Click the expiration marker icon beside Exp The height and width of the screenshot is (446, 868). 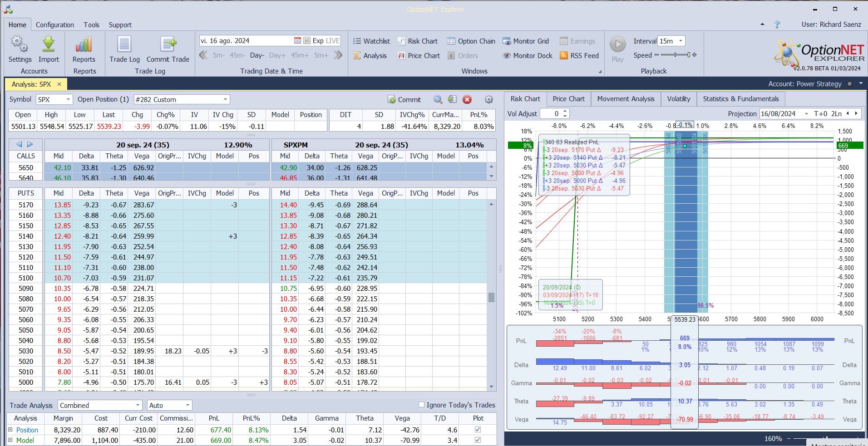(307, 40)
